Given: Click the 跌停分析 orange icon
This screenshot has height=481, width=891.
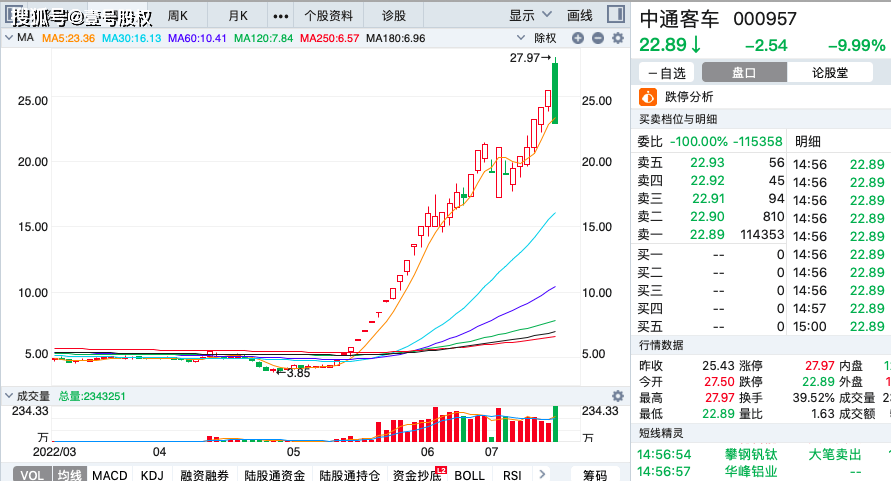Looking at the screenshot, I should tap(648, 97).
